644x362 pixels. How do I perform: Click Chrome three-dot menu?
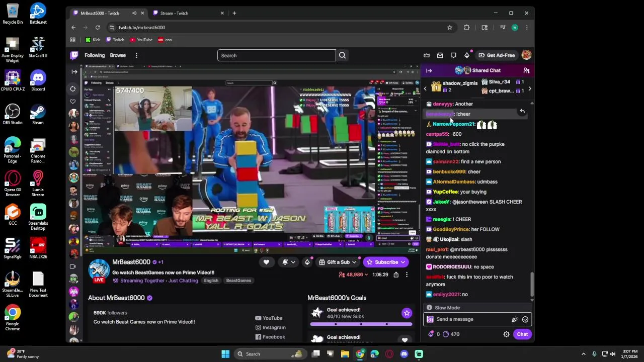point(527,28)
